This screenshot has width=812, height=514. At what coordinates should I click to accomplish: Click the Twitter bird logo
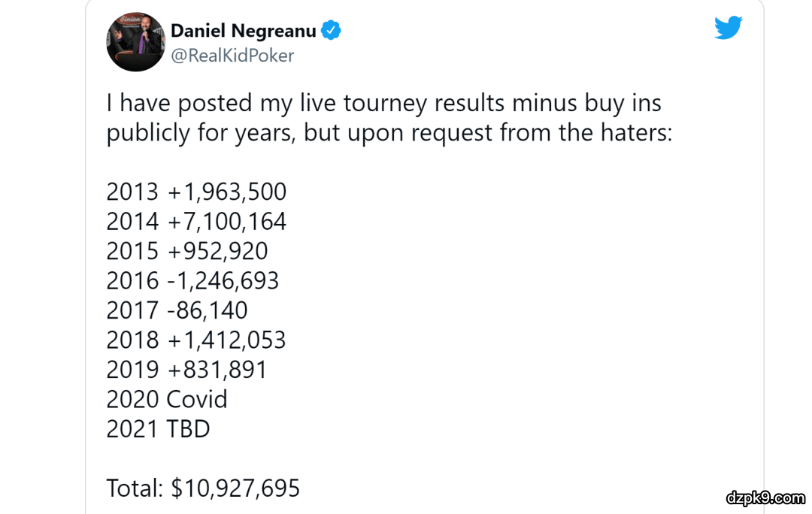(728, 28)
